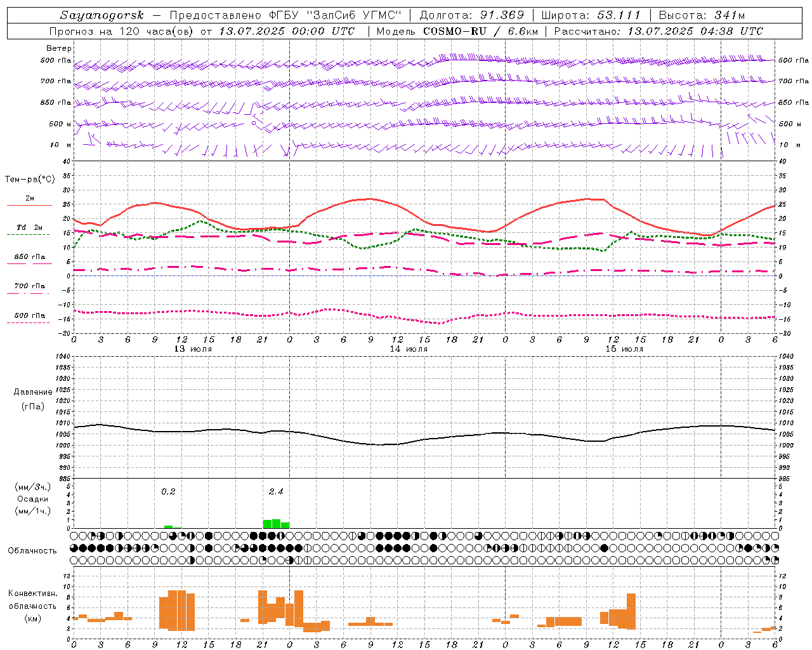Click the green precipitation bars below "2.4"
Image resolution: width=812 pixels, height=650 pixels.
click(x=276, y=524)
